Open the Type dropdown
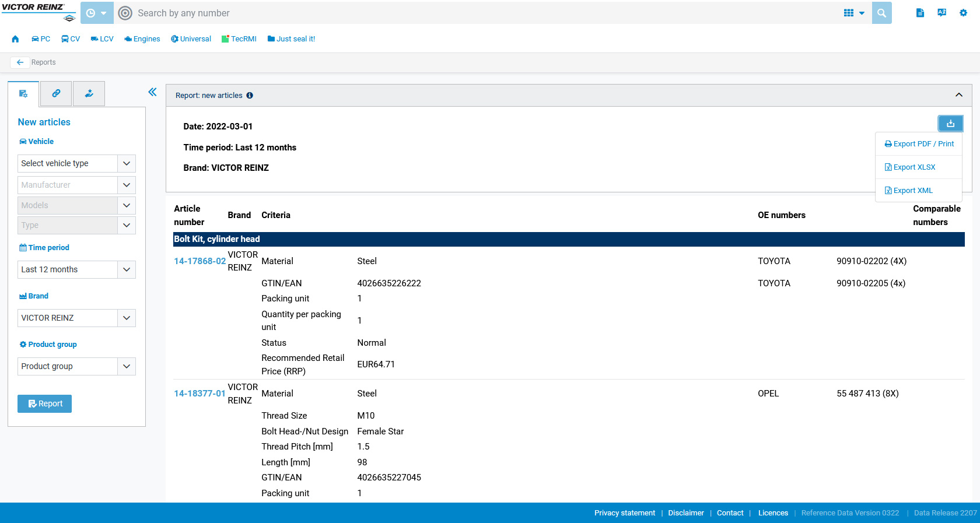 point(76,225)
